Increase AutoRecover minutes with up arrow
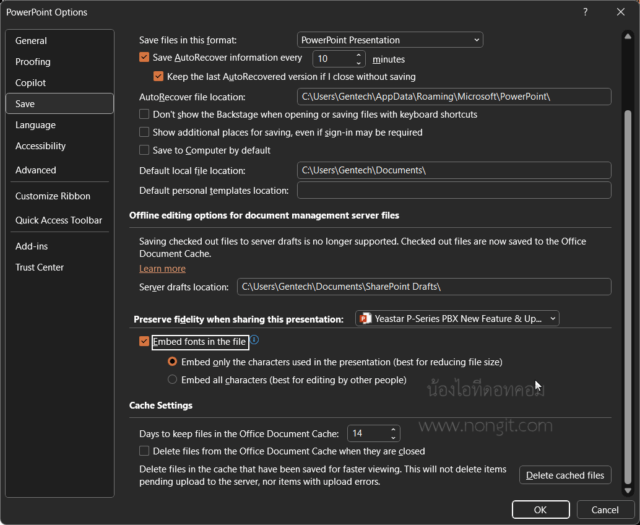Image resolution: width=640 pixels, height=525 pixels. [358, 55]
